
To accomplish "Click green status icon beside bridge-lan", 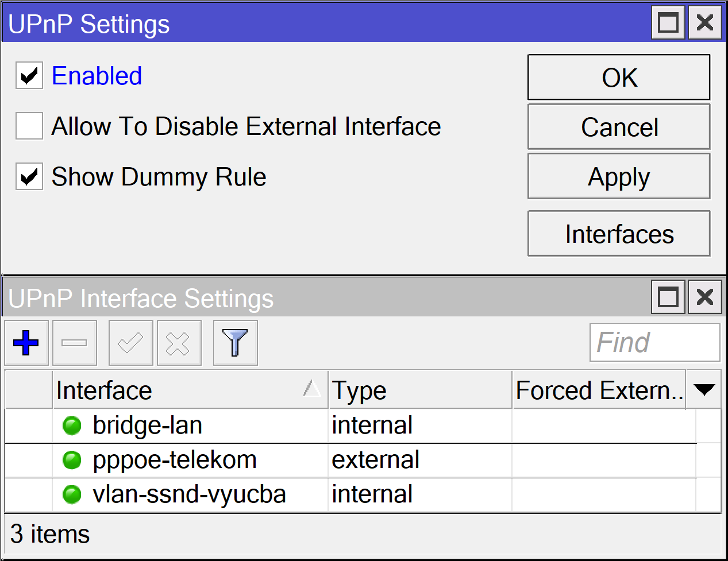I will pos(72,425).
